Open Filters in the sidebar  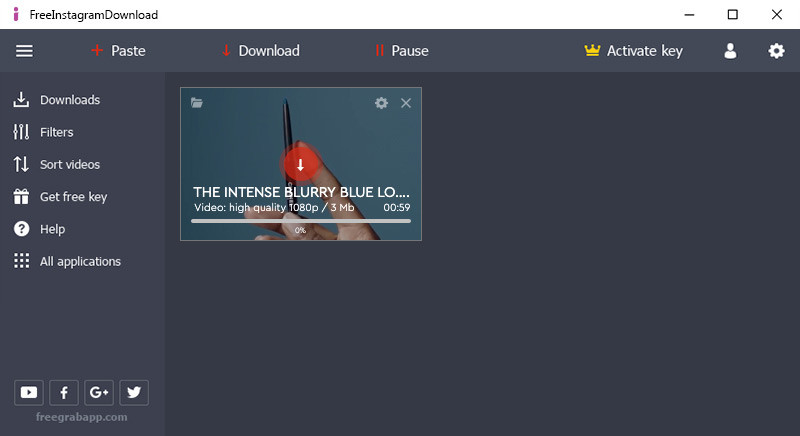(43, 132)
